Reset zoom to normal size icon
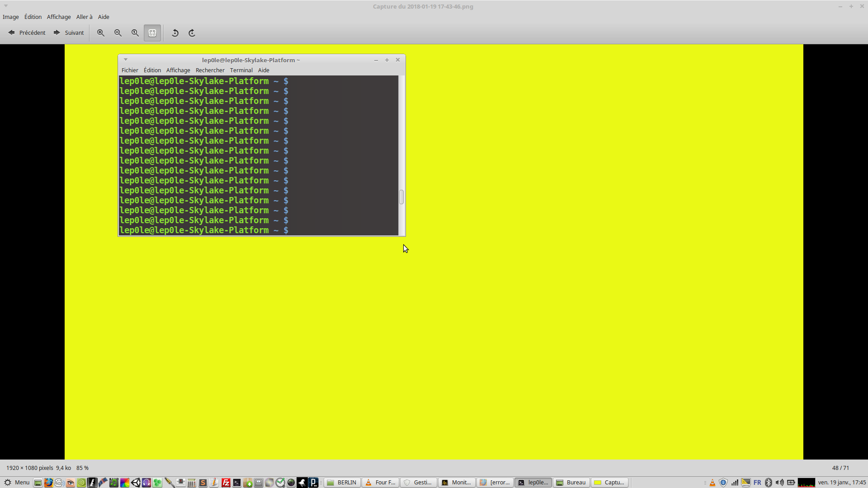 [135, 33]
